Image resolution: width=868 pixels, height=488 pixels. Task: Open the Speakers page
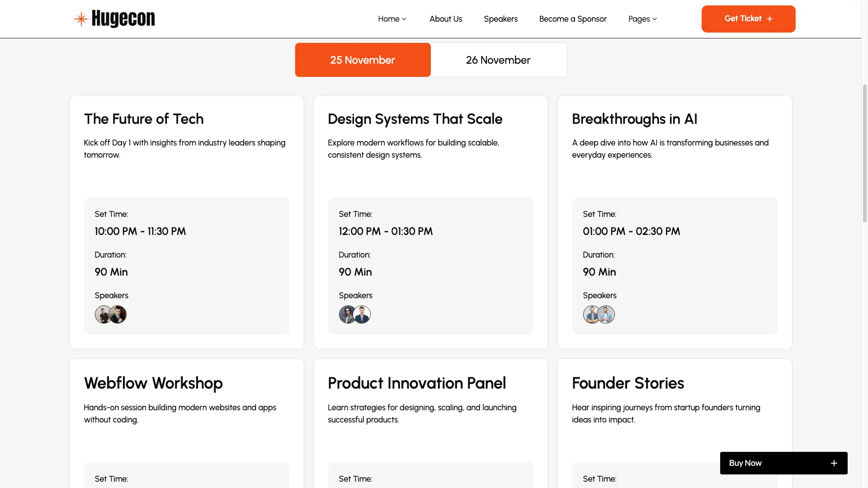coord(500,19)
